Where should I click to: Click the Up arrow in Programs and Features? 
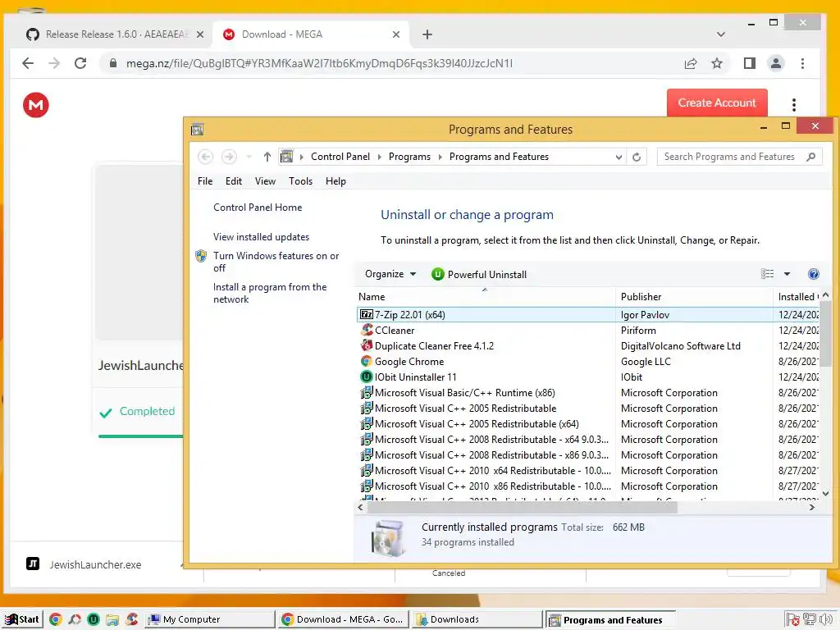(x=267, y=157)
